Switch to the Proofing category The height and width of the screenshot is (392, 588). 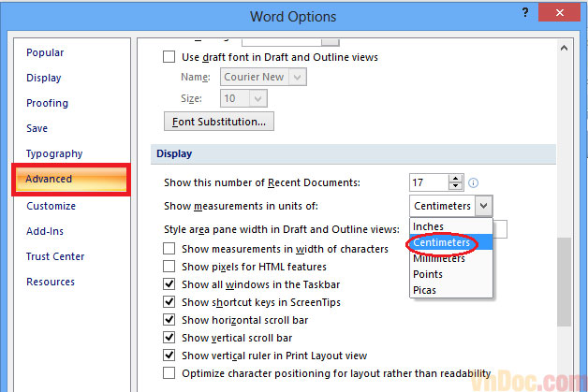[x=47, y=103]
